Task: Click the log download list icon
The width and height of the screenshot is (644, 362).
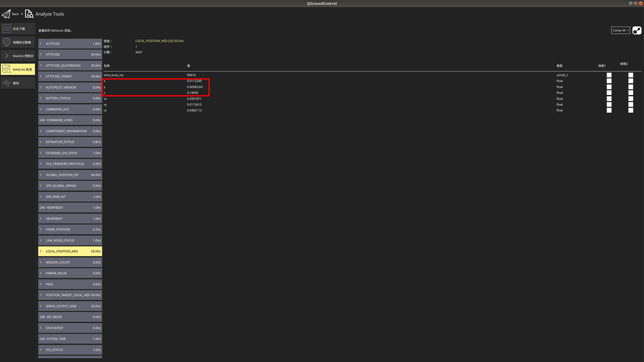Action: pyautogui.click(x=7, y=29)
